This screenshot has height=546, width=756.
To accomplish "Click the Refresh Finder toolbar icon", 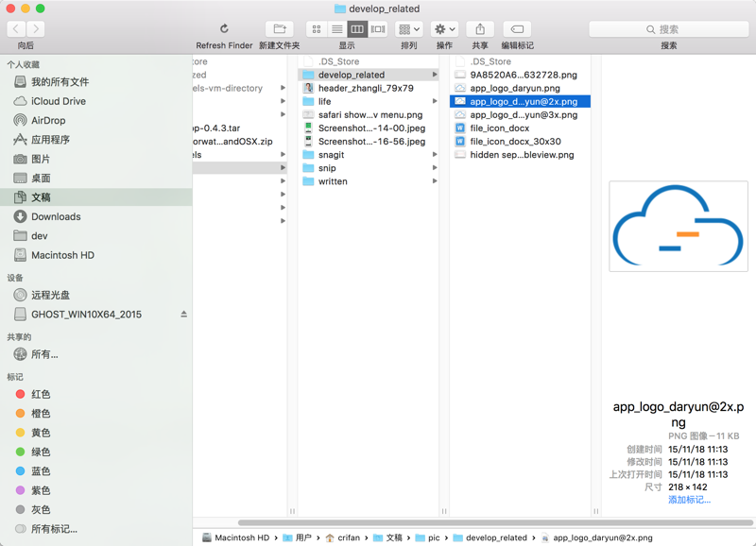I will pyautogui.click(x=224, y=29).
